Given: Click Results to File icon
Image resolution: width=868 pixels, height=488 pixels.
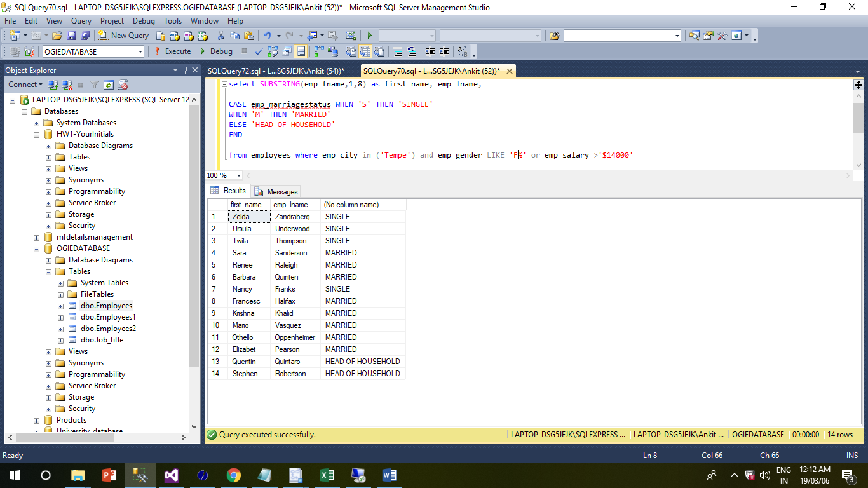Looking at the screenshot, I should [379, 51].
